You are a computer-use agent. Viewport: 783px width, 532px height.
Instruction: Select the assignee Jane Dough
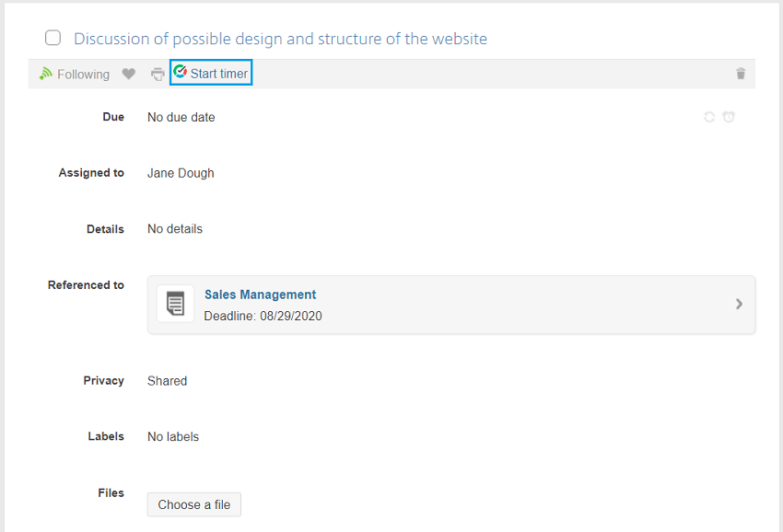point(181,173)
